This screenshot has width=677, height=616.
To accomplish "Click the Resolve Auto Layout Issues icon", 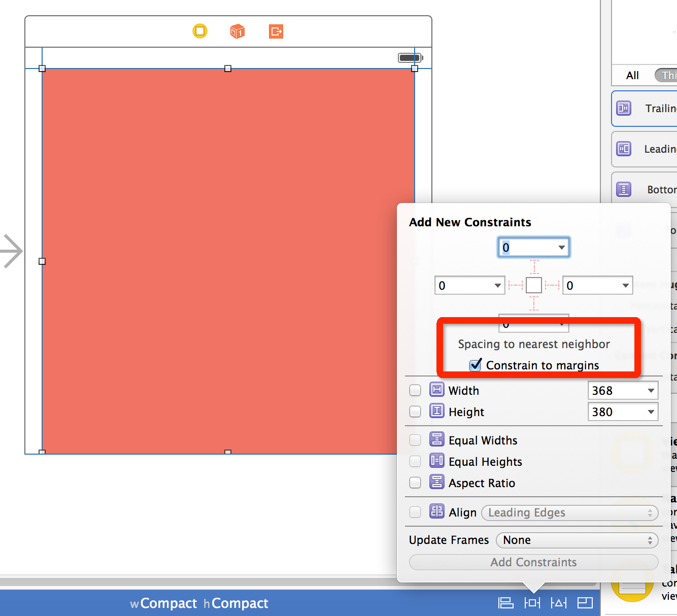I will click(x=558, y=603).
